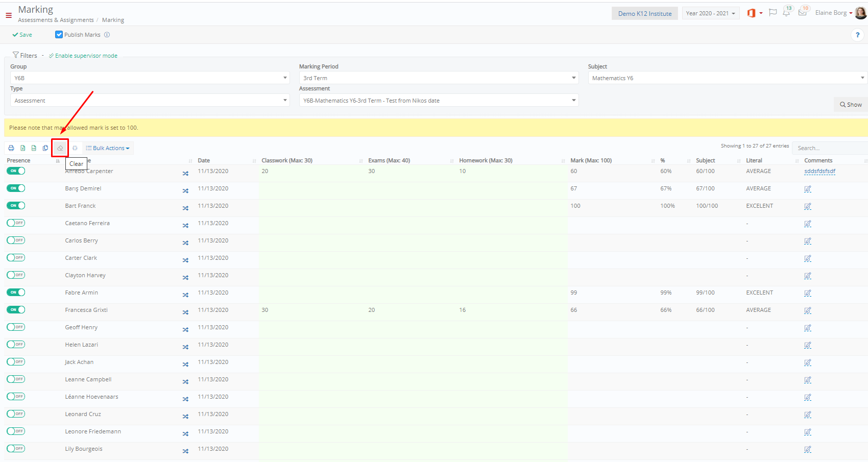
Task: Open the notifications bell
Action: pyautogui.click(x=787, y=12)
